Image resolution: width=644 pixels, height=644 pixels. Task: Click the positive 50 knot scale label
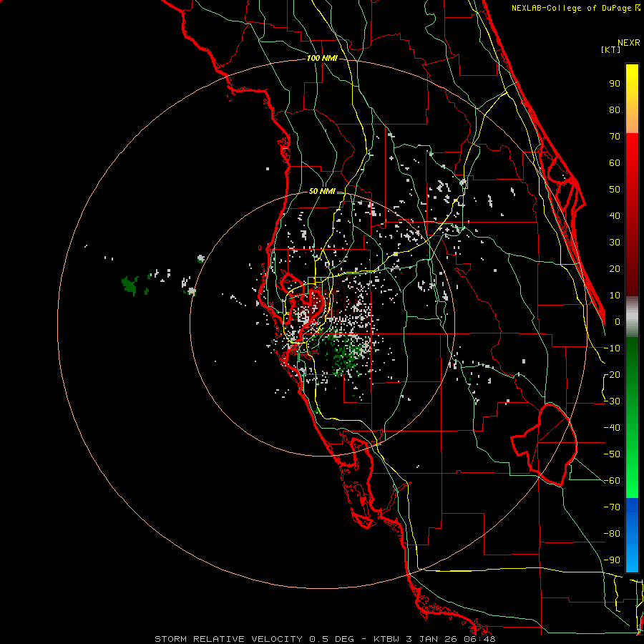coord(615,190)
